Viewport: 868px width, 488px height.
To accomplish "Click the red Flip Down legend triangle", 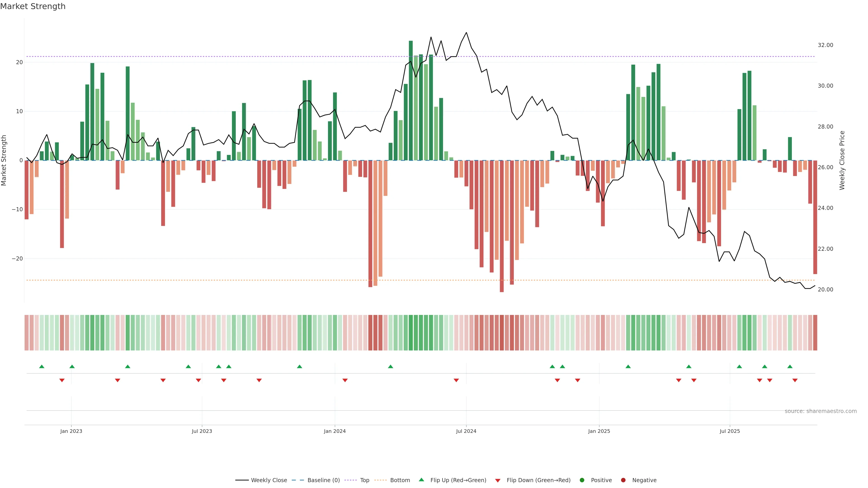I will tap(498, 480).
